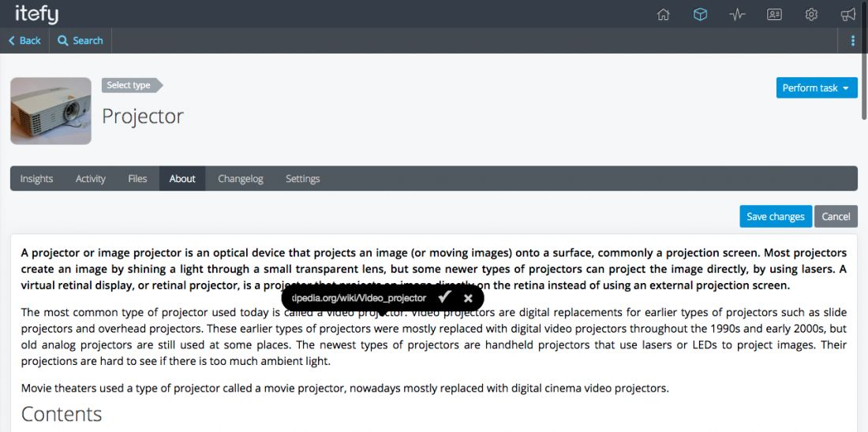
Task: Click the Cancel button
Action: pyautogui.click(x=836, y=217)
